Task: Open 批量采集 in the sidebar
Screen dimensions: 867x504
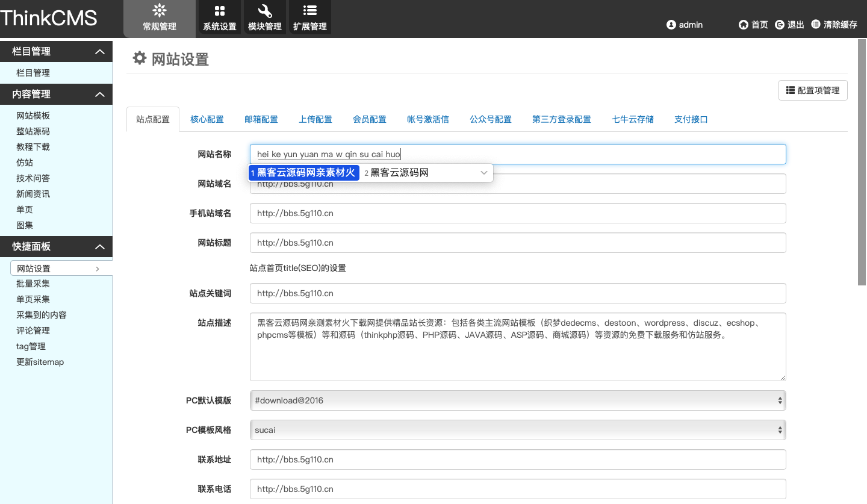Action: (x=33, y=284)
